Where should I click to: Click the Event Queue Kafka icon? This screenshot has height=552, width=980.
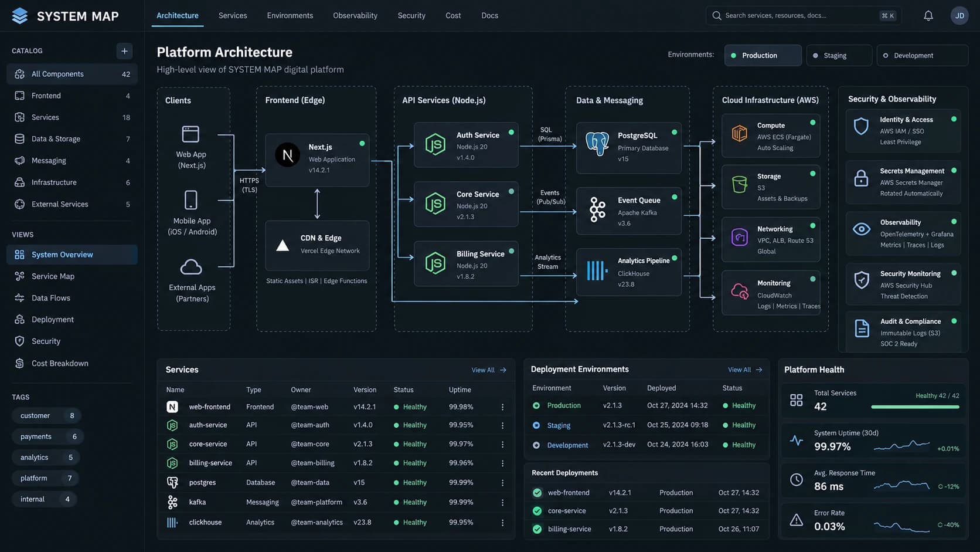click(597, 209)
